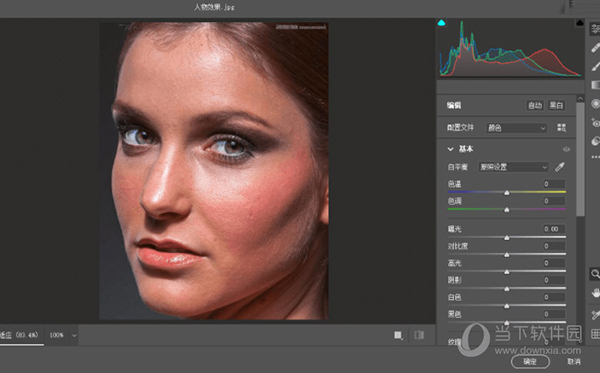Open the 配置文件 颜色 dropdown

pyautogui.click(x=517, y=128)
